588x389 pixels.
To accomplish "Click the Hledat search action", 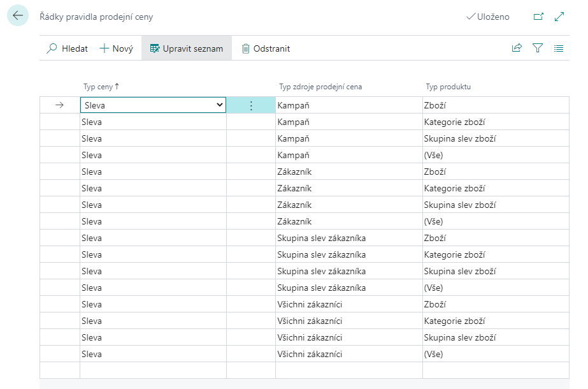I will pyautogui.click(x=67, y=48).
